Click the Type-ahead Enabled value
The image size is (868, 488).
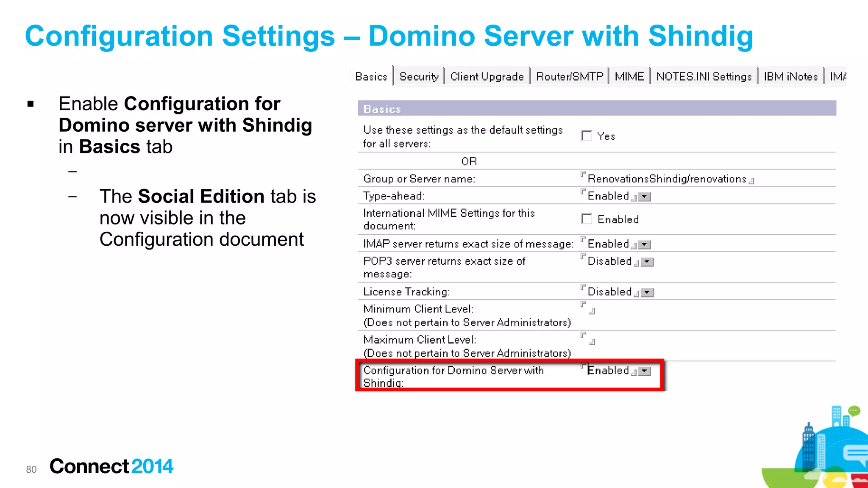point(608,196)
